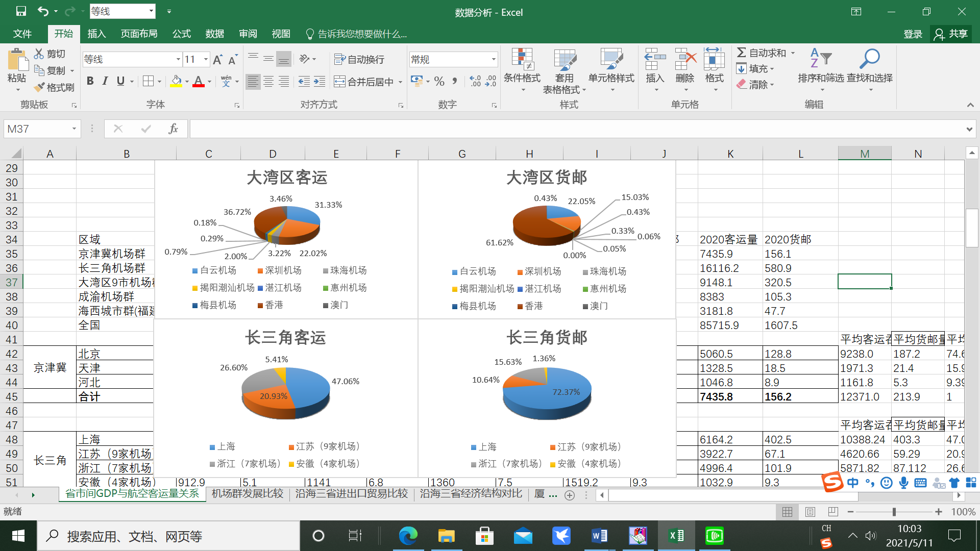
Task: Click the decrease font size icon
Action: pos(233,60)
